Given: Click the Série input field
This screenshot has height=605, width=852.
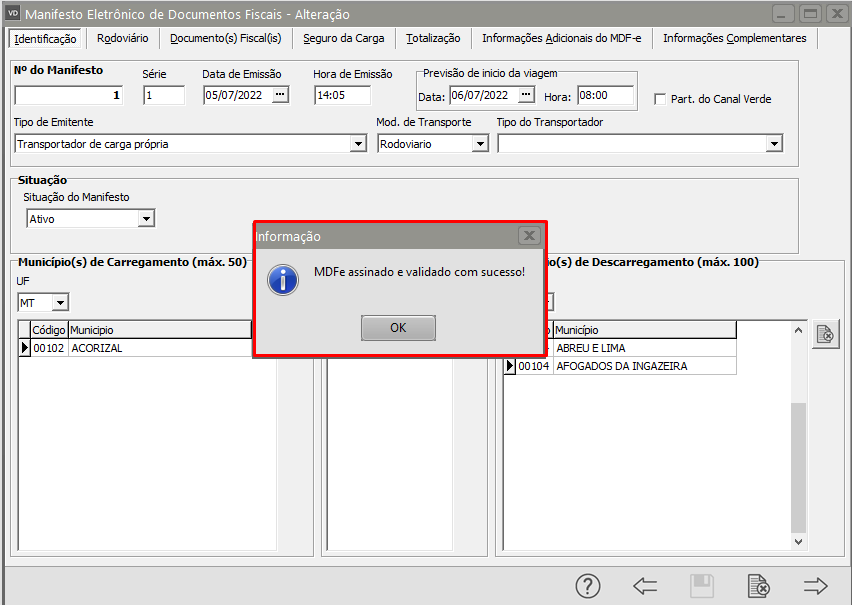Looking at the screenshot, I should [164, 95].
